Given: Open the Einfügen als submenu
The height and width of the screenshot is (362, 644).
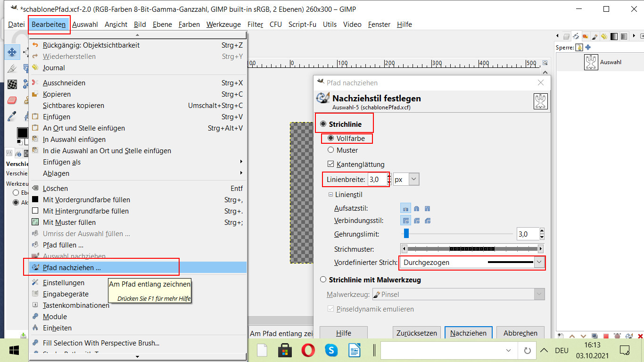Looking at the screenshot, I should click(138, 162).
